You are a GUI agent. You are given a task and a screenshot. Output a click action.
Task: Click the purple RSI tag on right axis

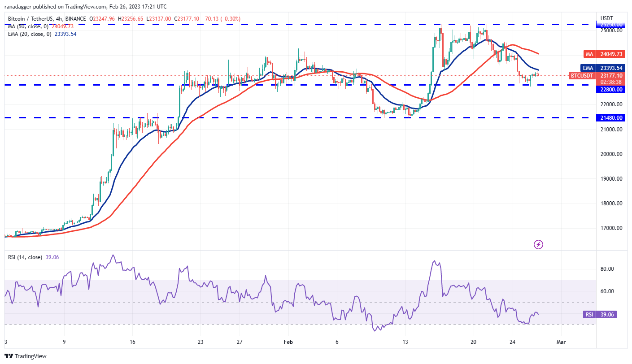coord(589,315)
